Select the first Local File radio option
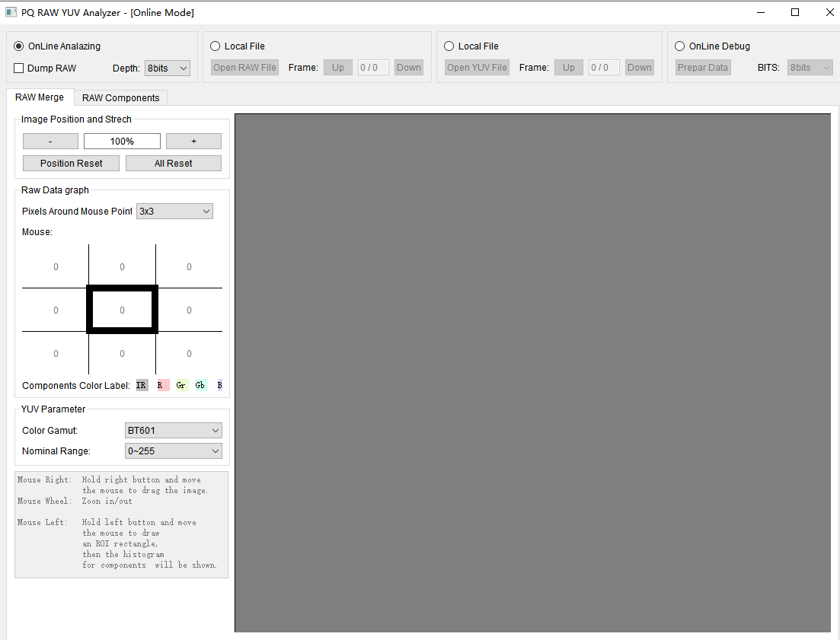Screen dimensions: 840x640 216,46
